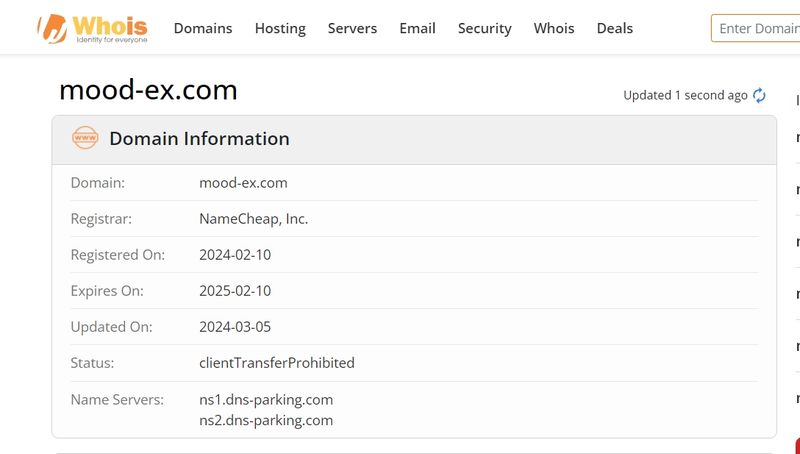The height and width of the screenshot is (454, 800).
Task: Select ns2.dns-parking.com name server
Action: coord(266,420)
